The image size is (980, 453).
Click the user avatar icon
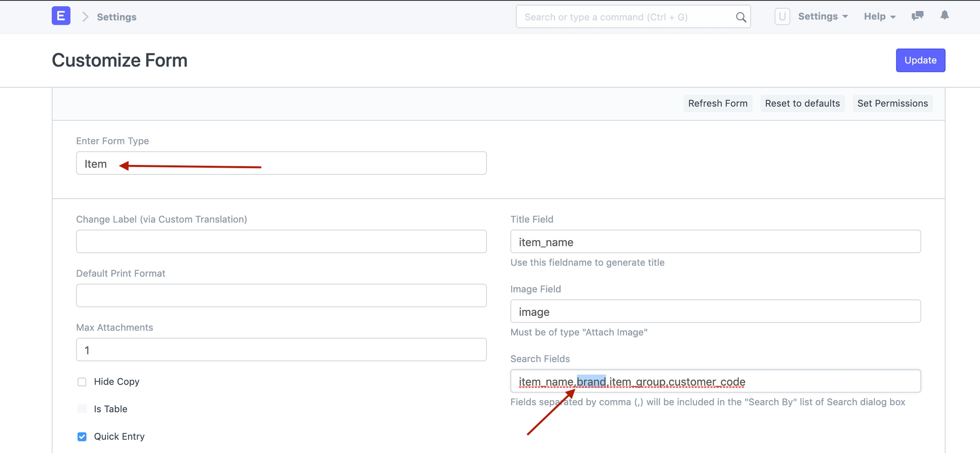pyautogui.click(x=782, y=17)
